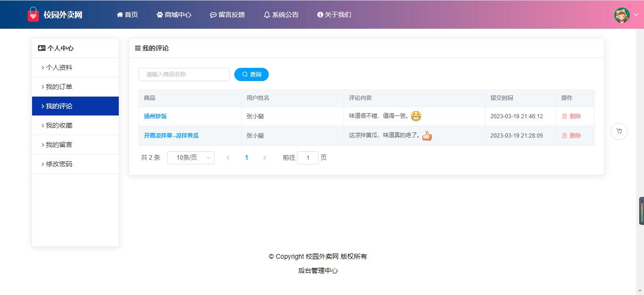Viewport: 644px width, 295px height.
Task: Open 我的订单 in sidebar
Action: tap(59, 87)
